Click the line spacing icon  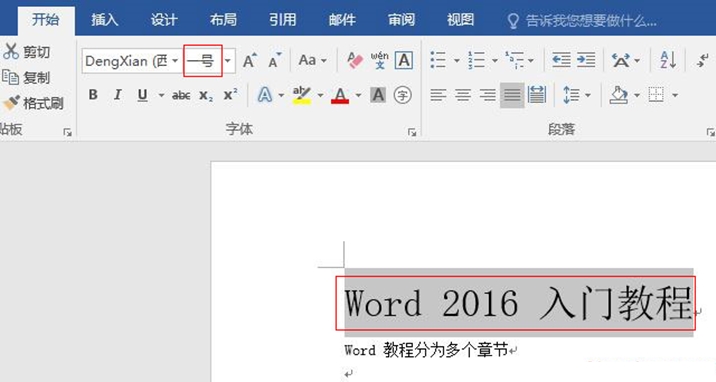[x=571, y=95]
